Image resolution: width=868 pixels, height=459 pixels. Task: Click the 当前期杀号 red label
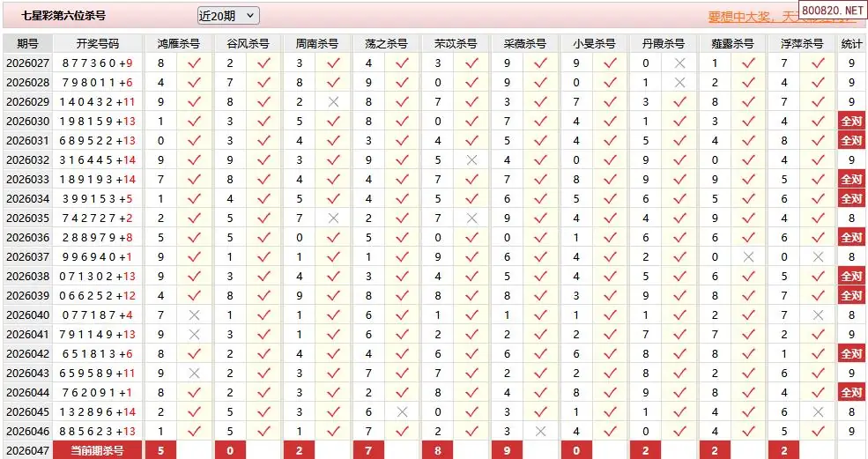98,450
